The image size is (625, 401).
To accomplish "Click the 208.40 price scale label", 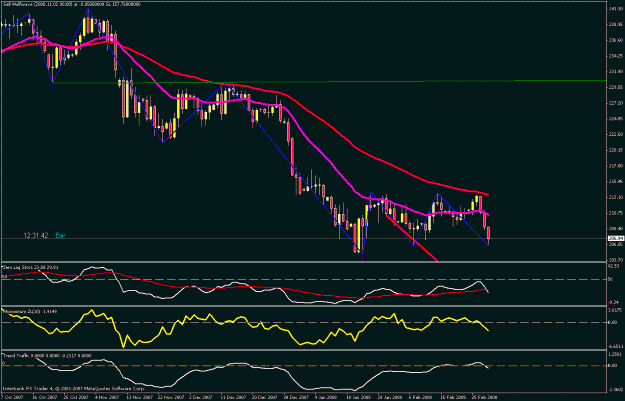I will (614, 229).
